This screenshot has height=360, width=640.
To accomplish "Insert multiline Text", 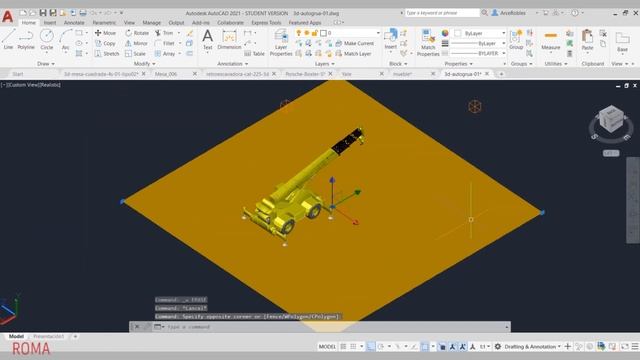I will [x=207, y=39].
